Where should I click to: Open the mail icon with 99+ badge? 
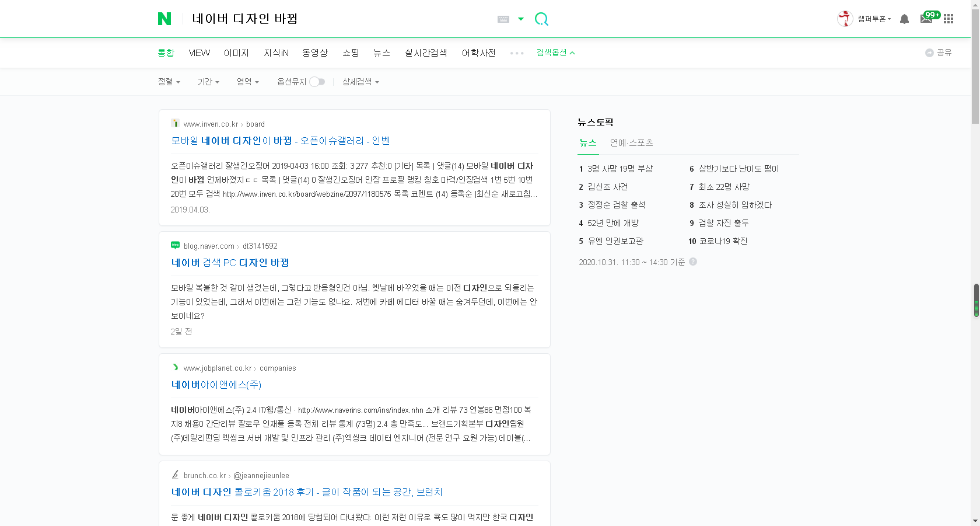pos(930,18)
